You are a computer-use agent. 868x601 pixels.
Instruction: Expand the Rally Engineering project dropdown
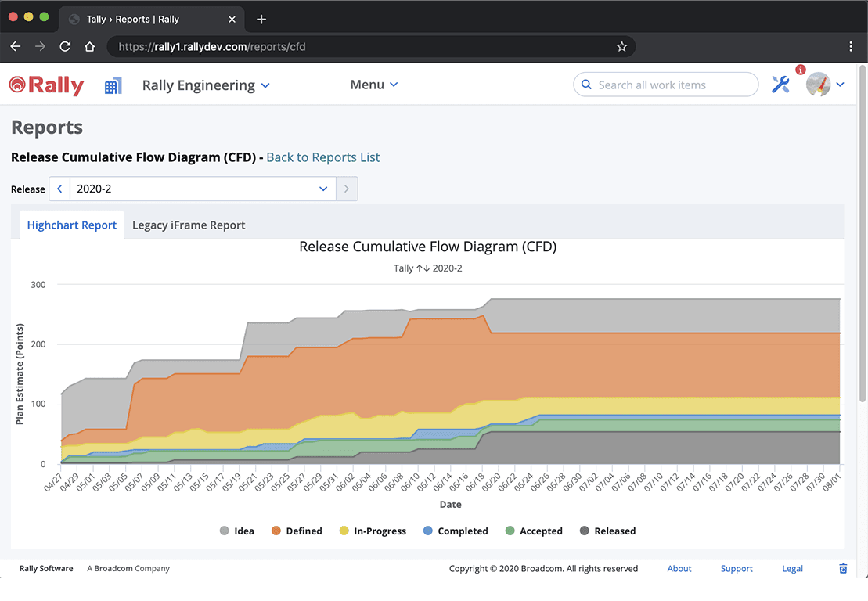click(x=206, y=85)
